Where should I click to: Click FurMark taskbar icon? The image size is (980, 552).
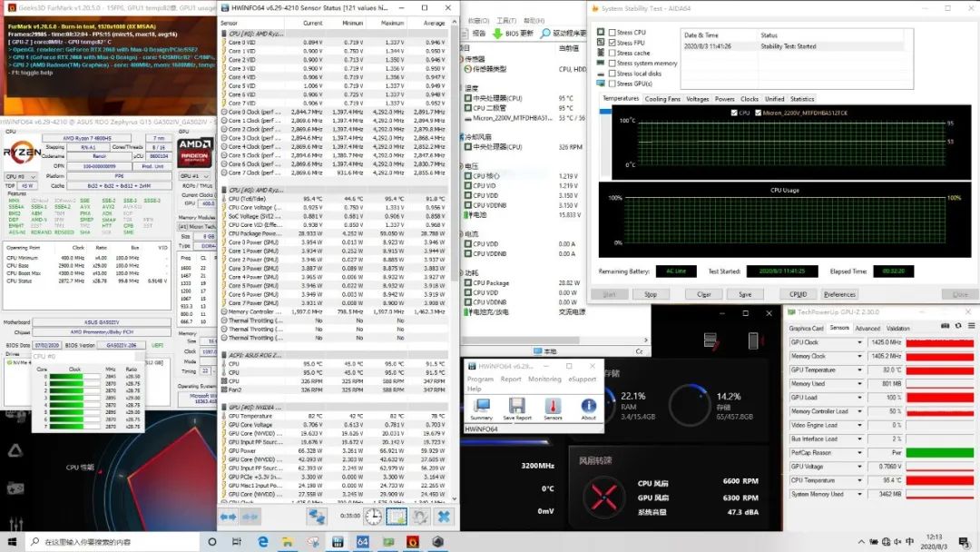click(x=413, y=541)
